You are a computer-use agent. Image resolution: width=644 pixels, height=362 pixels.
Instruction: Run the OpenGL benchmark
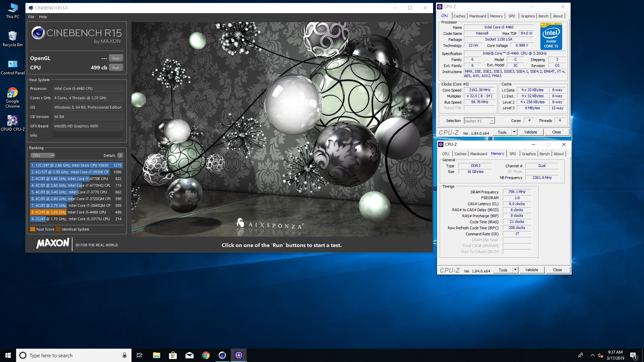[x=116, y=58]
